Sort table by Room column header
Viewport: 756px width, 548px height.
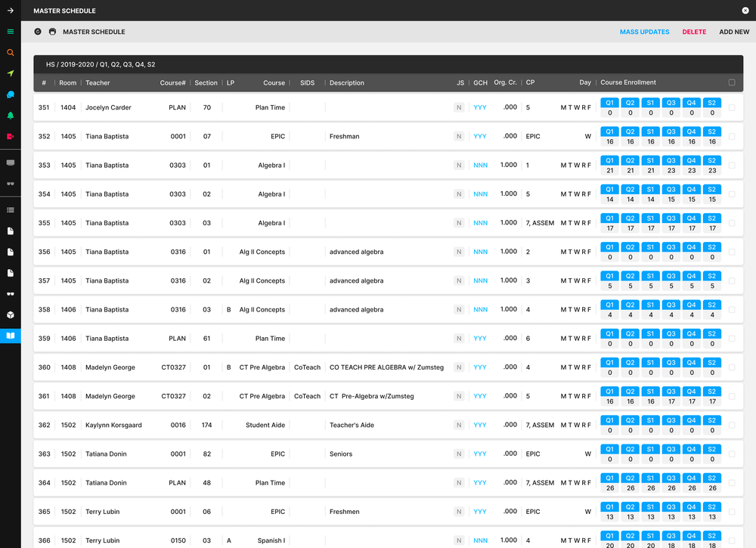point(69,83)
